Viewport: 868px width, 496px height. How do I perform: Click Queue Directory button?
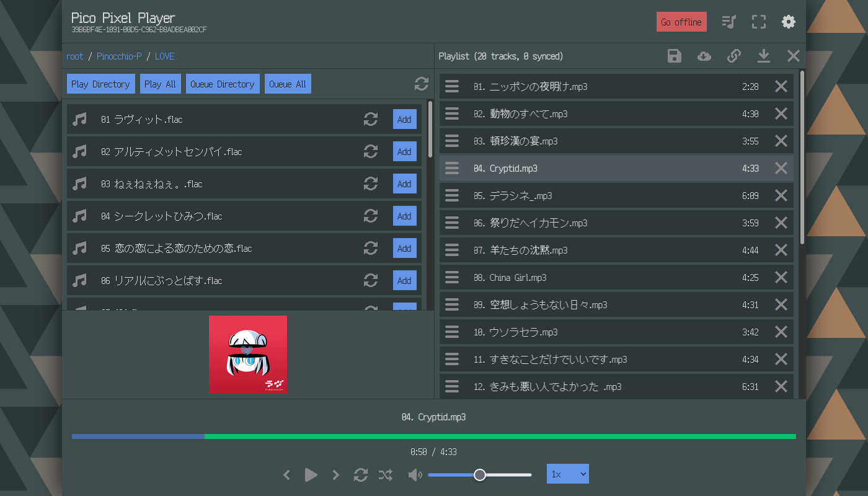(x=223, y=84)
